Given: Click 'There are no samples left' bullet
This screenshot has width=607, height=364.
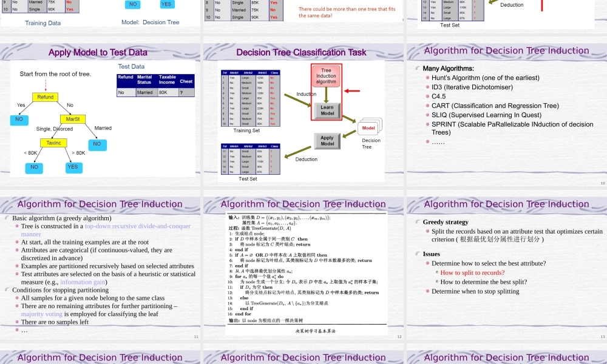Looking at the screenshot, I should (55, 322).
